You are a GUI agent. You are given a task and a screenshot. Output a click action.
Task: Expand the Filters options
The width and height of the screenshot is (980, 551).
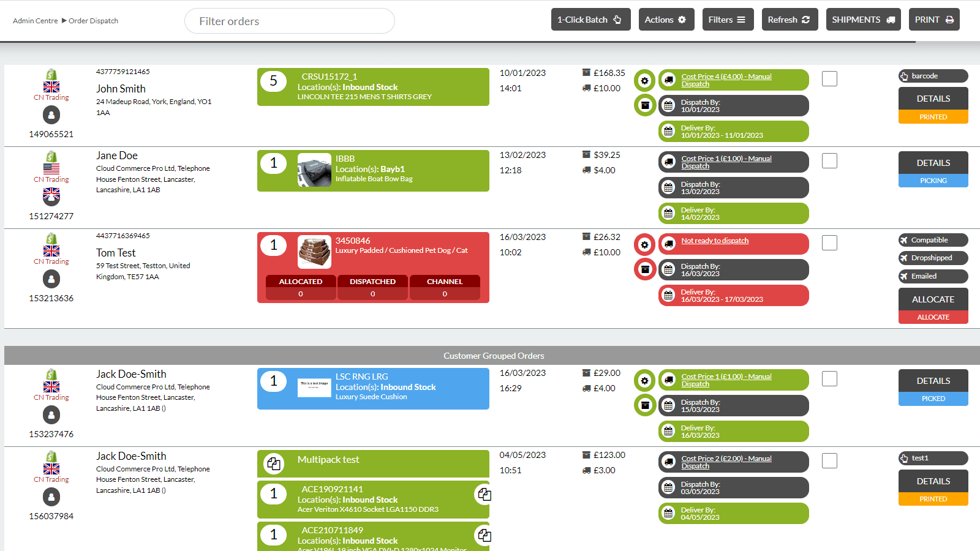tap(728, 19)
